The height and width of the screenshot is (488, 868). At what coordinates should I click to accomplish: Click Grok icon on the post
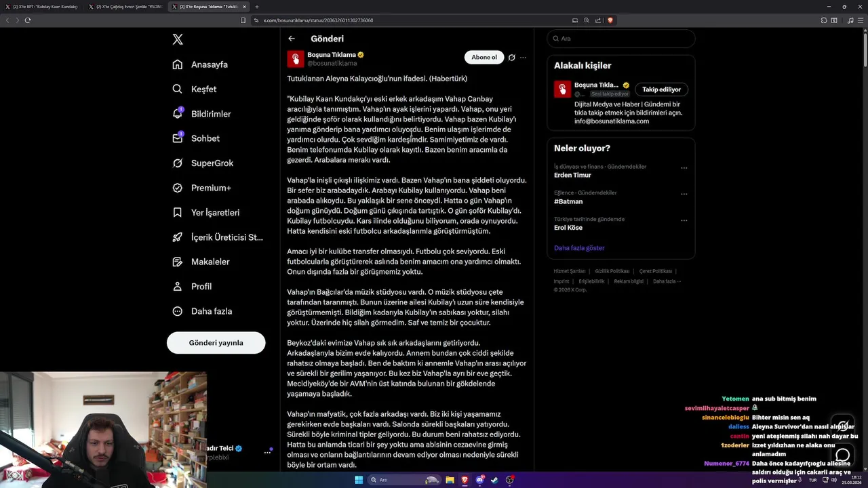pos(512,58)
